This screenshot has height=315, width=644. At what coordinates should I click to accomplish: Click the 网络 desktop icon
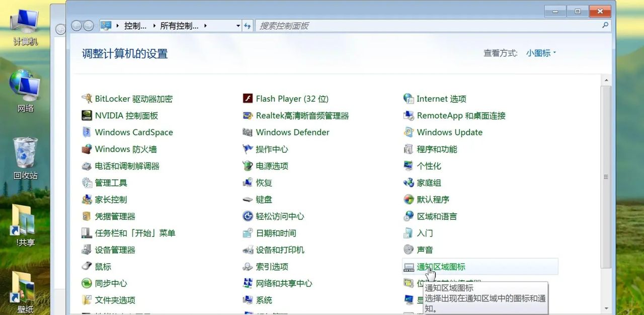(25, 92)
